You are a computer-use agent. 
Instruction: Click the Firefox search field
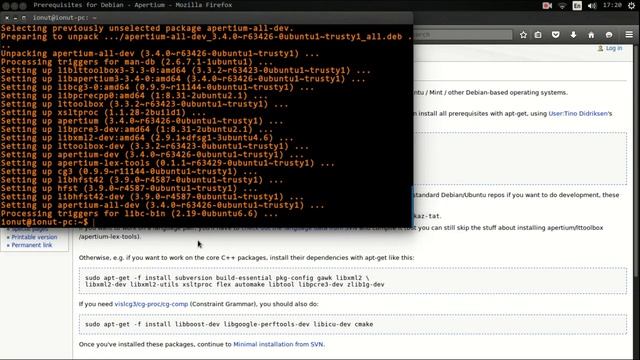click(x=462, y=35)
